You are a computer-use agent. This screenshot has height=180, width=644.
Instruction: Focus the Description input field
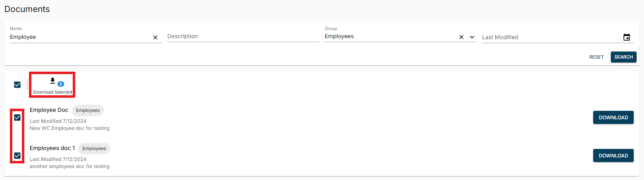click(243, 36)
